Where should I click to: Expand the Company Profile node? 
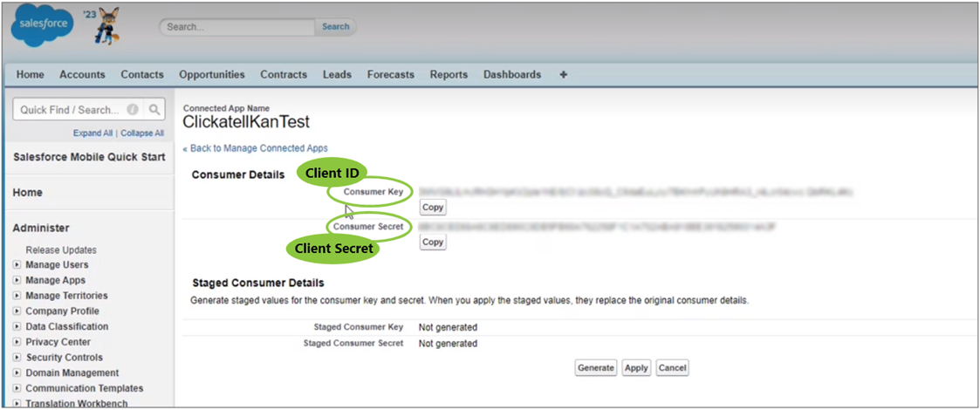pos(17,311)
